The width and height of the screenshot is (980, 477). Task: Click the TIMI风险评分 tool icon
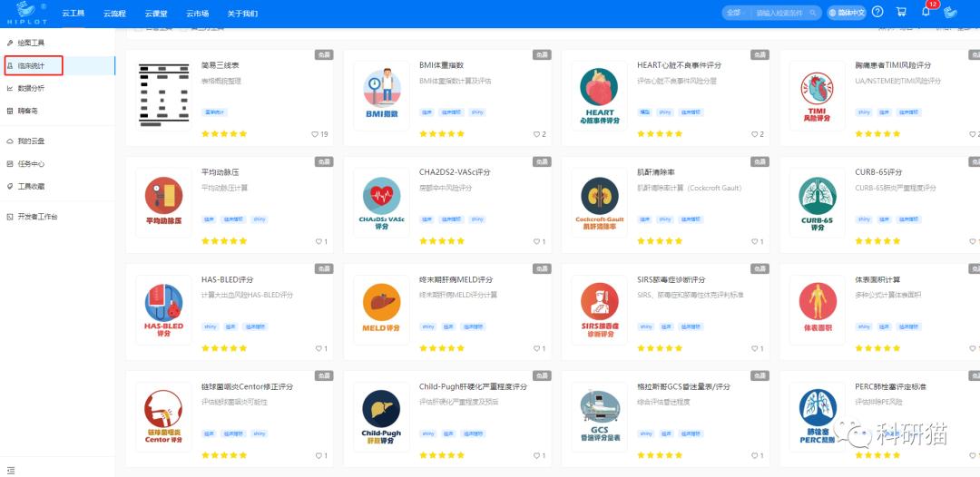pos(818,95)
